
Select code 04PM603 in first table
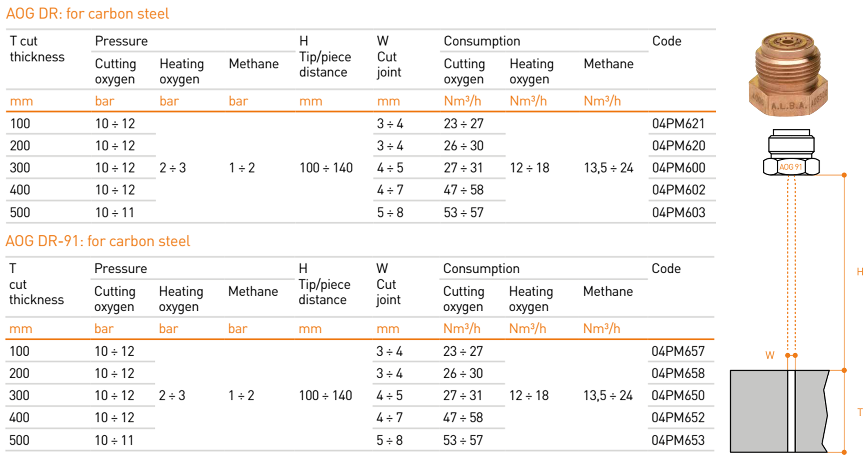pos(679,212)
